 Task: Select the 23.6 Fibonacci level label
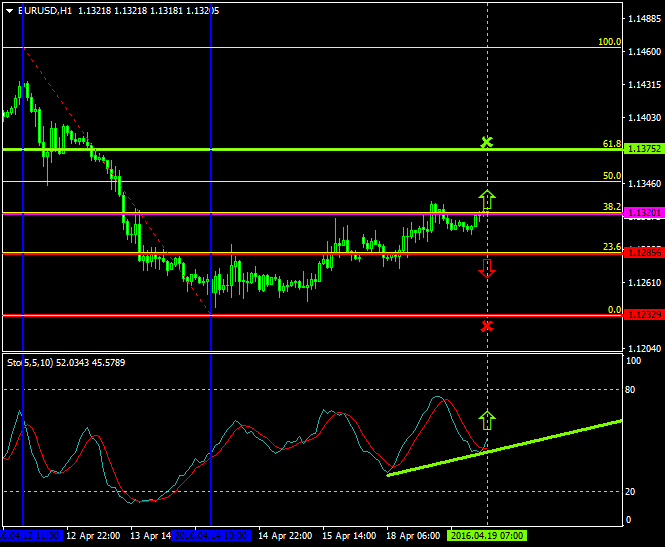(x=612, y=247)
